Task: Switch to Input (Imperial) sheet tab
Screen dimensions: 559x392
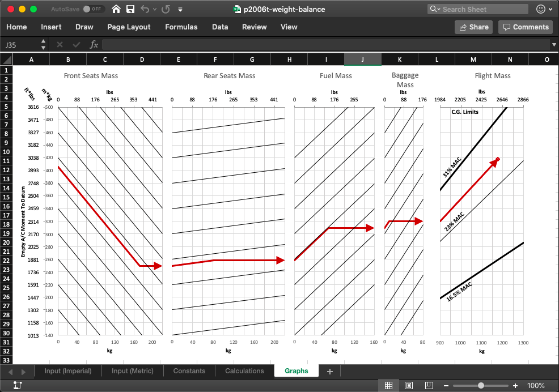Action: (67, 371)
